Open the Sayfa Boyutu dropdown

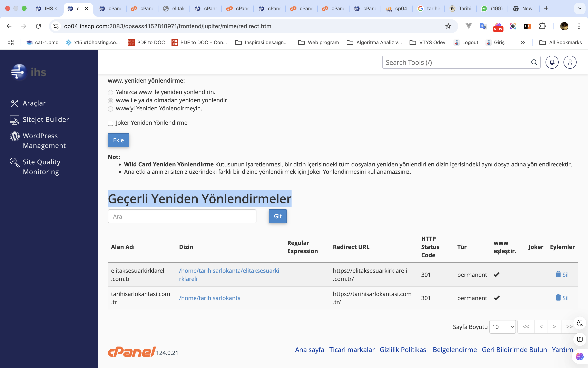(x=502, y=327)
